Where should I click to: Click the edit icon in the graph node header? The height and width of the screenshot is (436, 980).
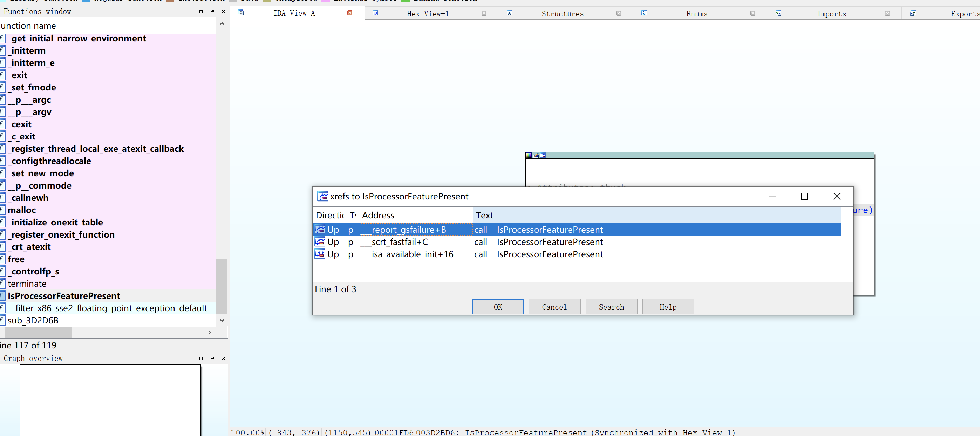pos(536,155)
